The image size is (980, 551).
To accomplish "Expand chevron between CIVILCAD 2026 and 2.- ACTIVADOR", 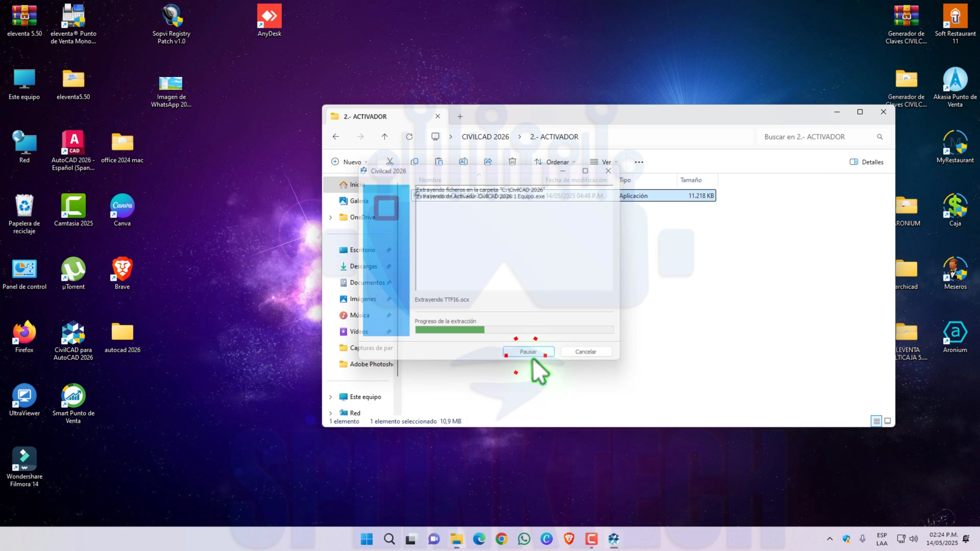I will (520, 137).
